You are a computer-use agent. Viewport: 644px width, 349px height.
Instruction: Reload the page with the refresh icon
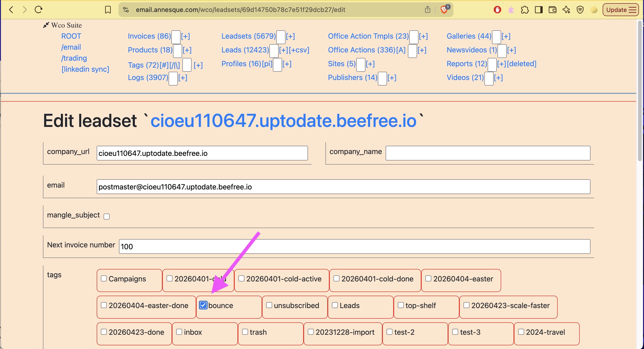pos(39,10)
